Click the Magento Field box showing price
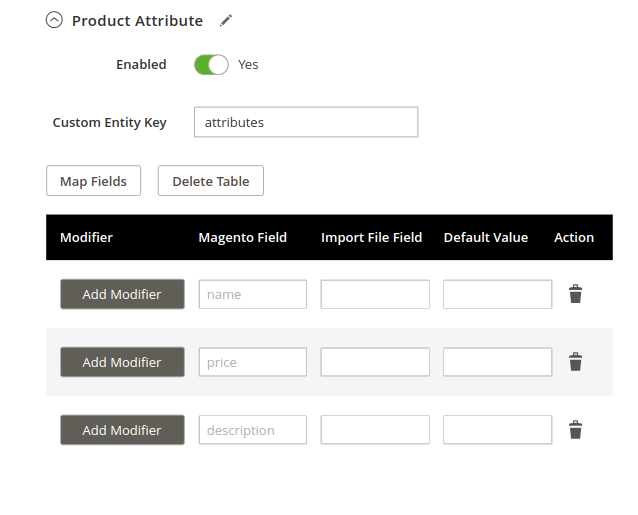The height and width of the screenshot is (515, 638). pos(253,362)
